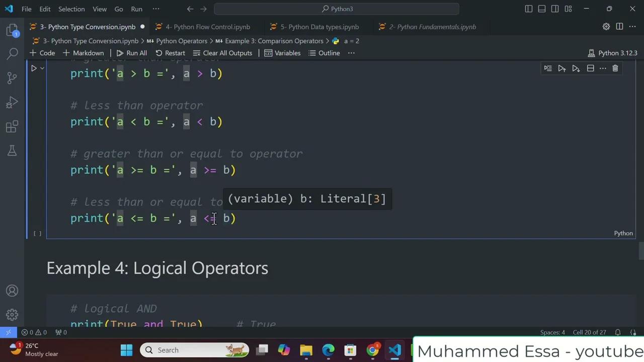Image resolution: width=644 pixels, height=362 pixels.
Task: Delete the cell with the trash icon
Action: click(x=615, y=68)
